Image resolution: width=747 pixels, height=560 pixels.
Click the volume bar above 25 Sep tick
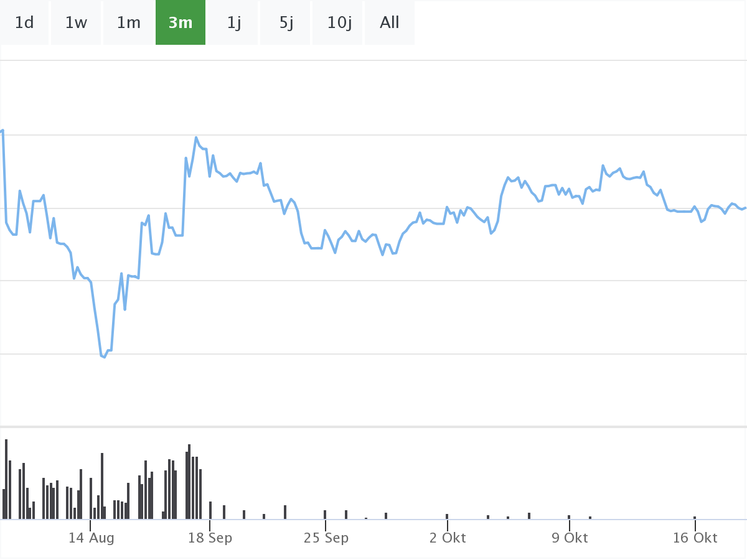(x=325, y=515)
